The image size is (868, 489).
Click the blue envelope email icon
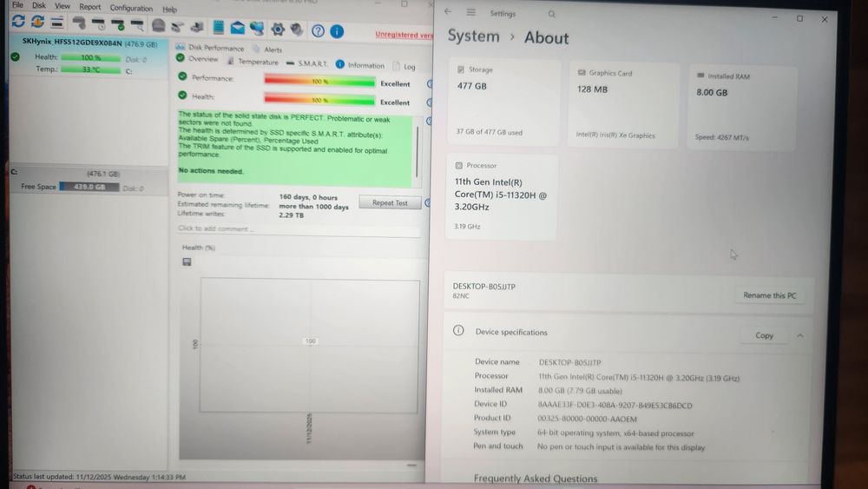(x=238, y=27)
